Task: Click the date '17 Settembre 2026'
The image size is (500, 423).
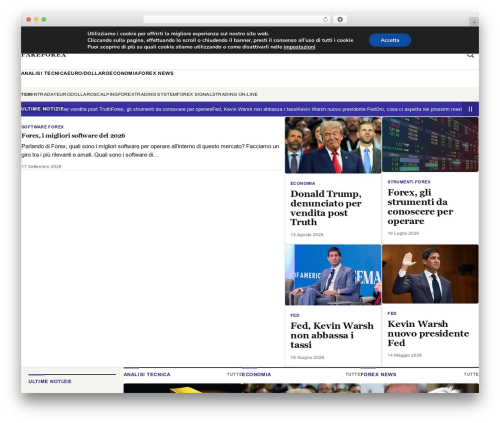Action: (41, 166)
